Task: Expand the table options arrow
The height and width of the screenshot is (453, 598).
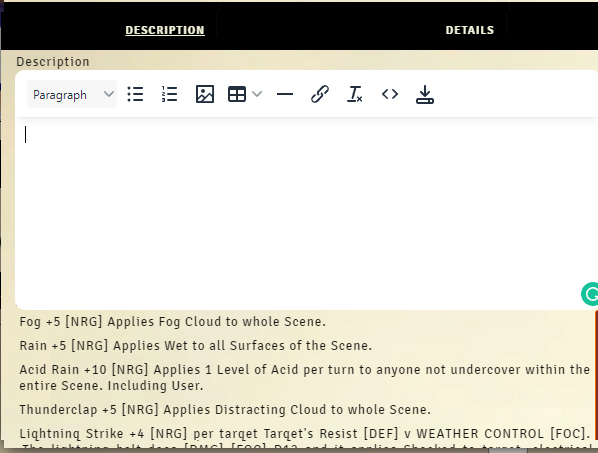Action: coord(257,94)
